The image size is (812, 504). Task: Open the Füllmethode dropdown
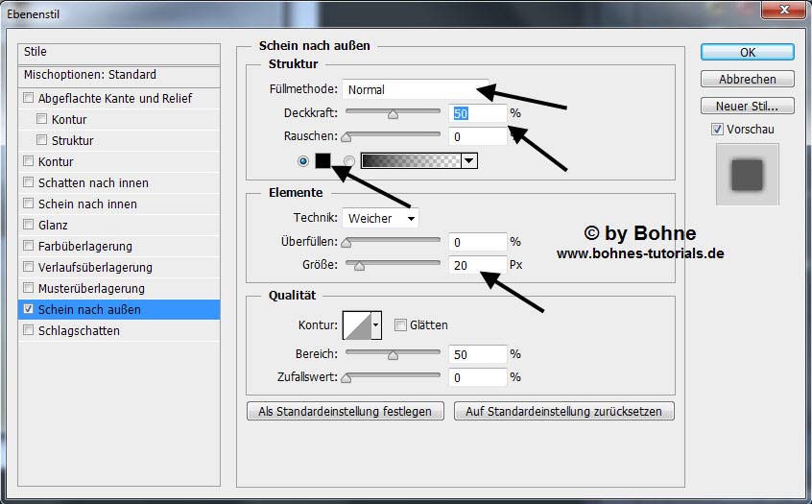pos(415,89)
